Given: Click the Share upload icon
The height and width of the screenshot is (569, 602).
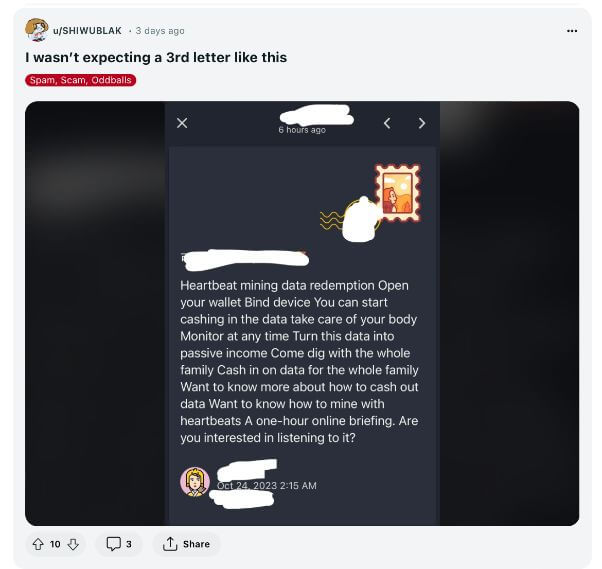Looking at the screenshot, I should [x=170, y=544].
